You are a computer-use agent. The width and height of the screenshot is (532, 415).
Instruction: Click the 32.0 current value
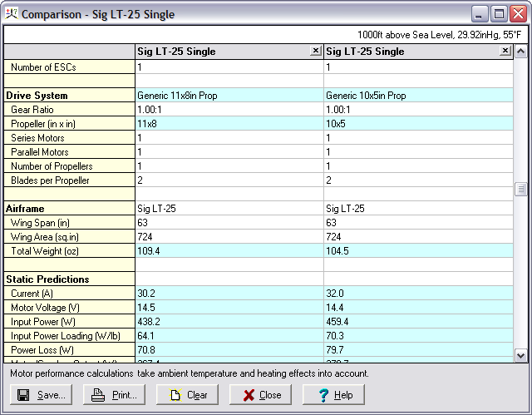(335, 294)
